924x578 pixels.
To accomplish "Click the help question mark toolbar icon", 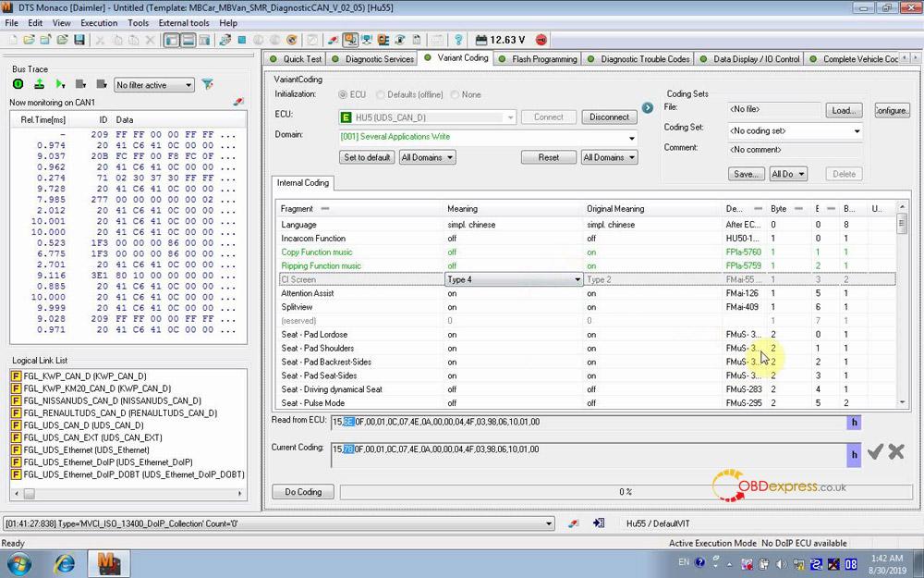I will pyautogui.click(x=458, y=40).
